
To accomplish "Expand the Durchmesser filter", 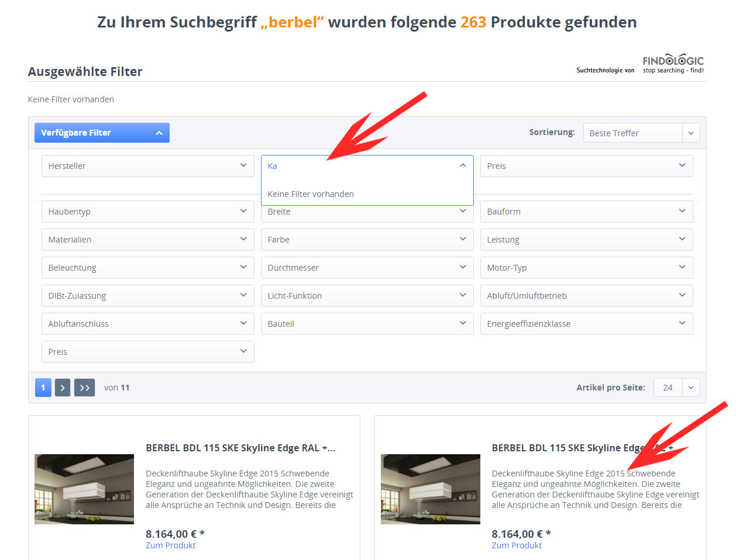I will (367, 268).
